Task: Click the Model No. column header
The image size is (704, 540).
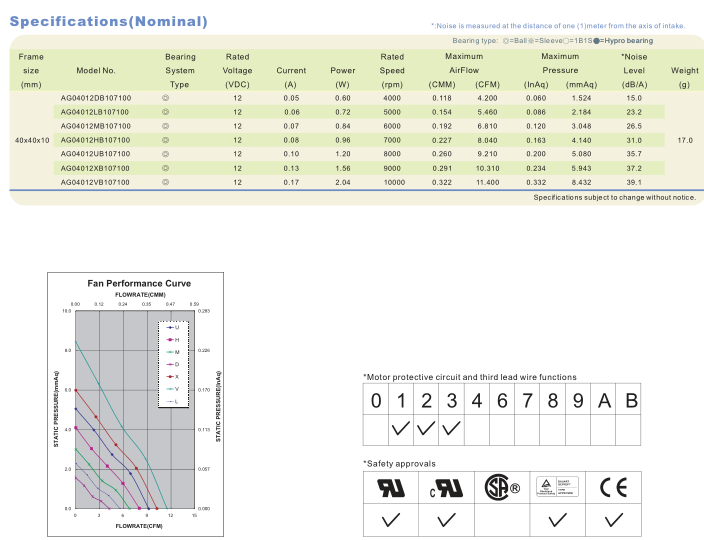Action: tap(96, 70)
